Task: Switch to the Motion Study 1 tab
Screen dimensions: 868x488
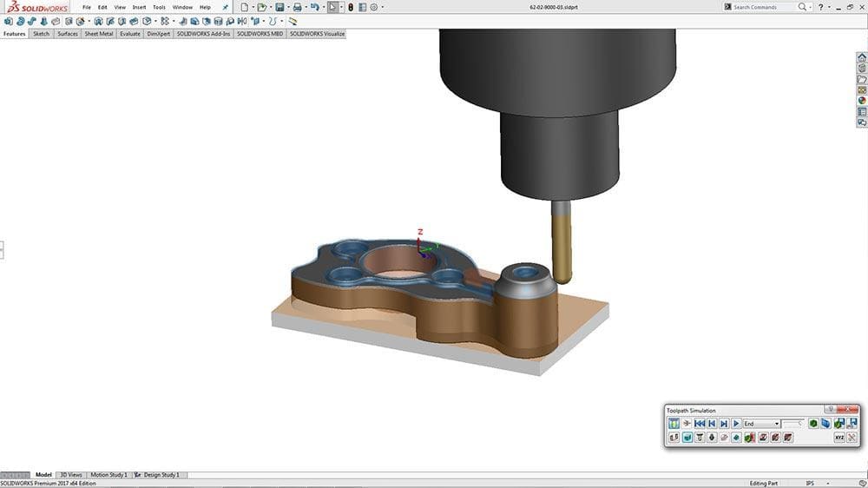Action: [108, 475]
